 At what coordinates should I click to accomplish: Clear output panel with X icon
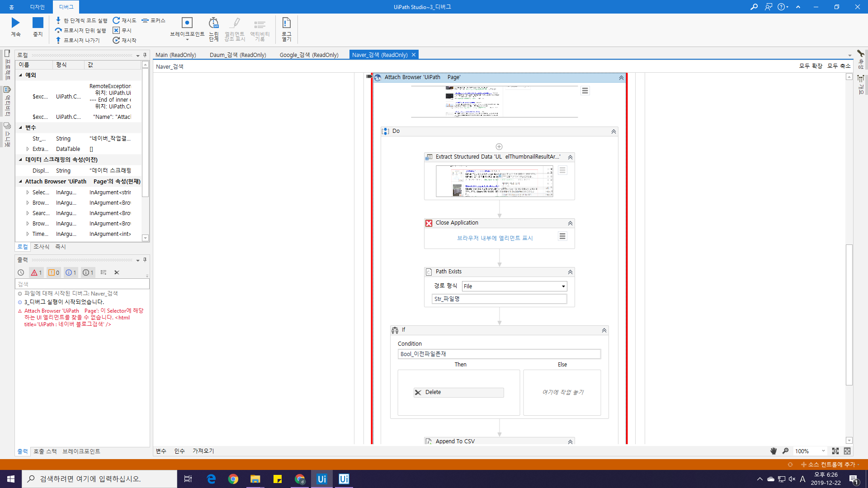[x=117, y=272]
